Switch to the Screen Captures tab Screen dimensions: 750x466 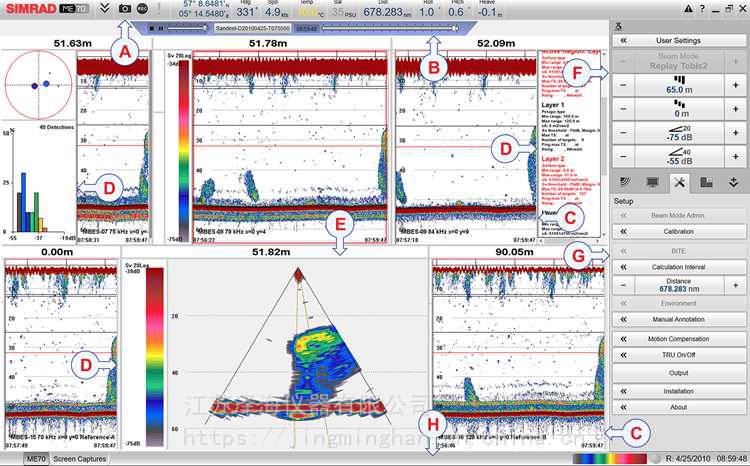point(79,458)
